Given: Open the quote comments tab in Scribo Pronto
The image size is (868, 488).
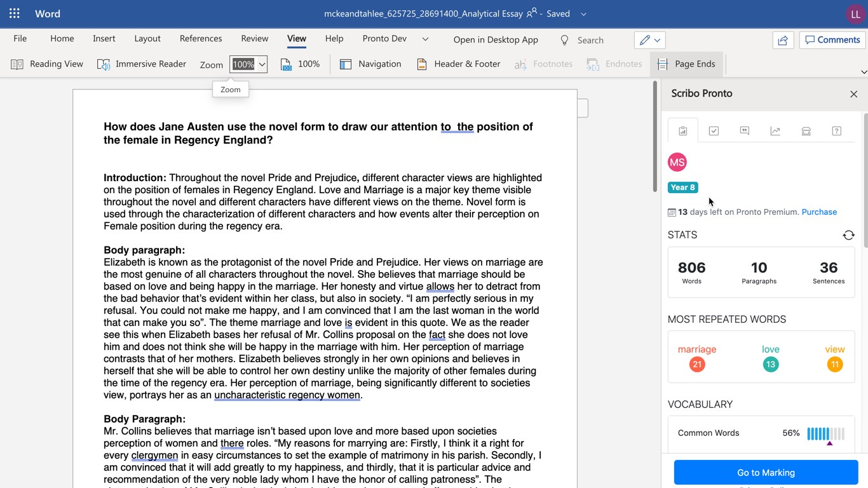Looking at the screenshot, I should point(744,131).
